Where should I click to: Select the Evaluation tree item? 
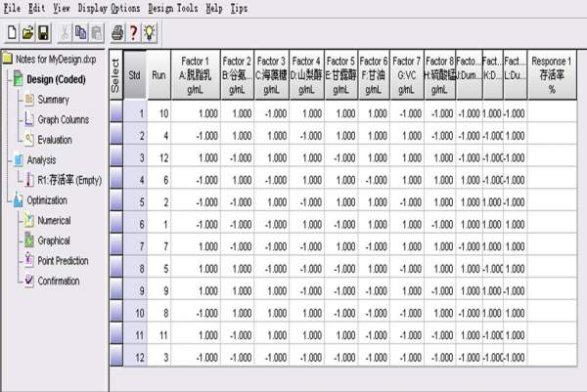coord(55,140)
